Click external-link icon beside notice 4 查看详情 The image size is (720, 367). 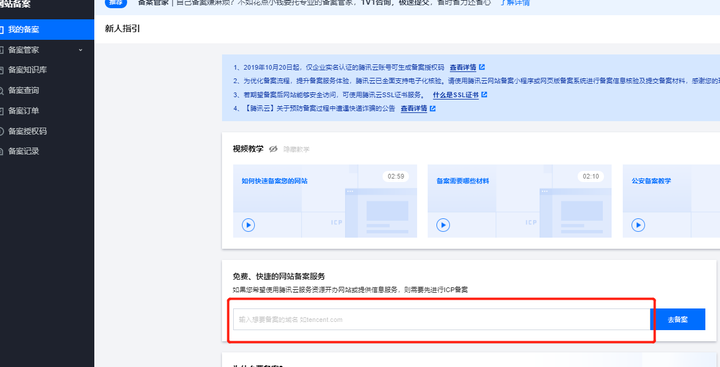(433, 109)
